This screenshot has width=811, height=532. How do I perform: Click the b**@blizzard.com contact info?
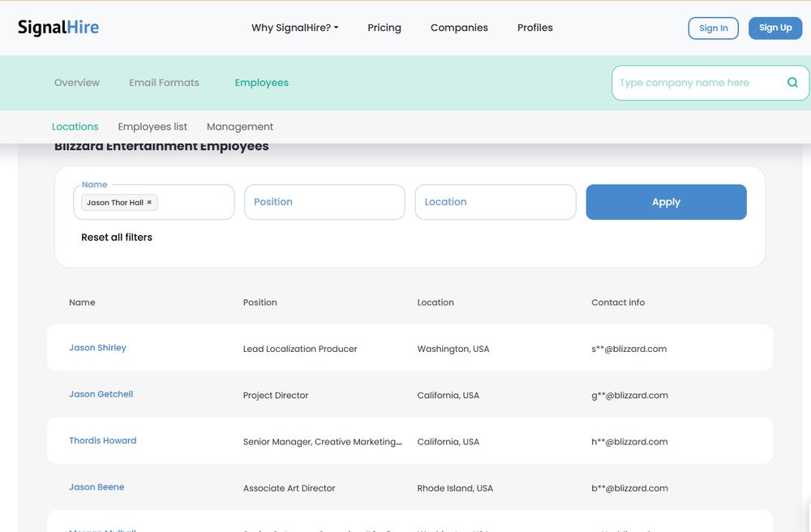pyautogui.click(x=629, y=488)
